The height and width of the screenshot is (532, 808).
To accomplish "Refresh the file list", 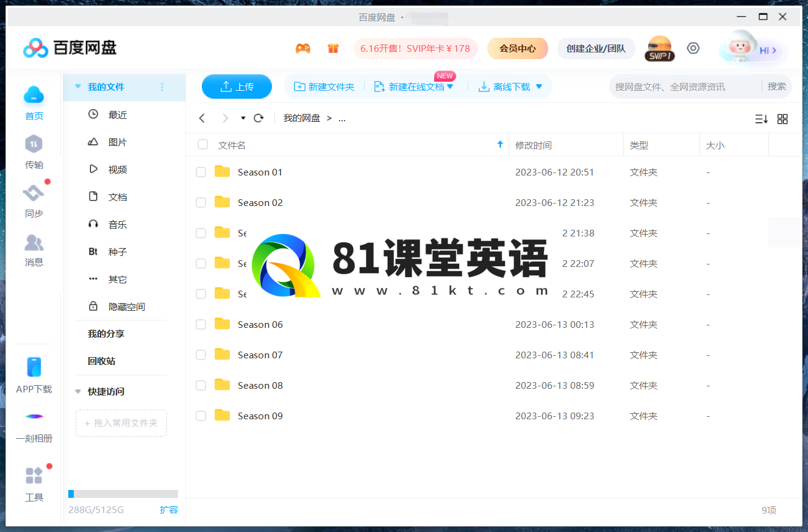I will [259, 118].
